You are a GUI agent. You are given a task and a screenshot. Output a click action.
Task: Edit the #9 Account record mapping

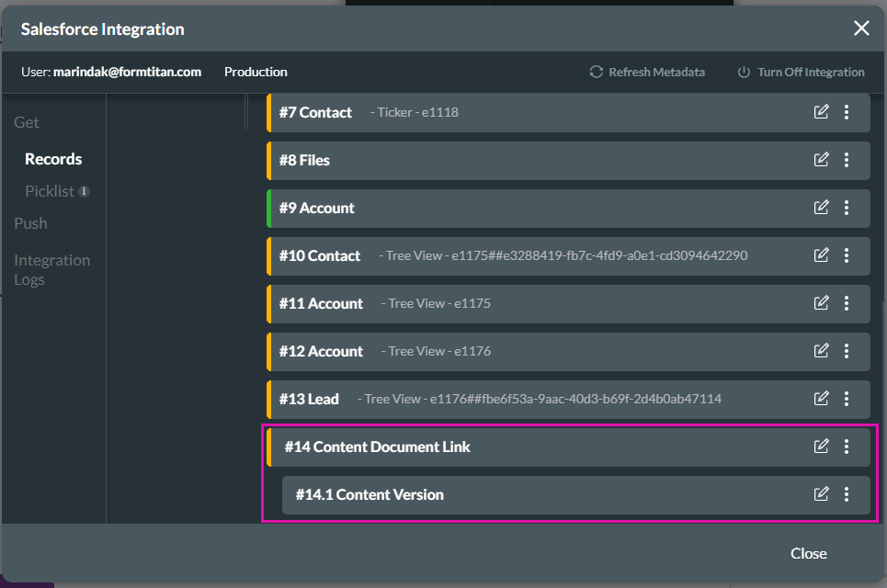click(821, 208)
